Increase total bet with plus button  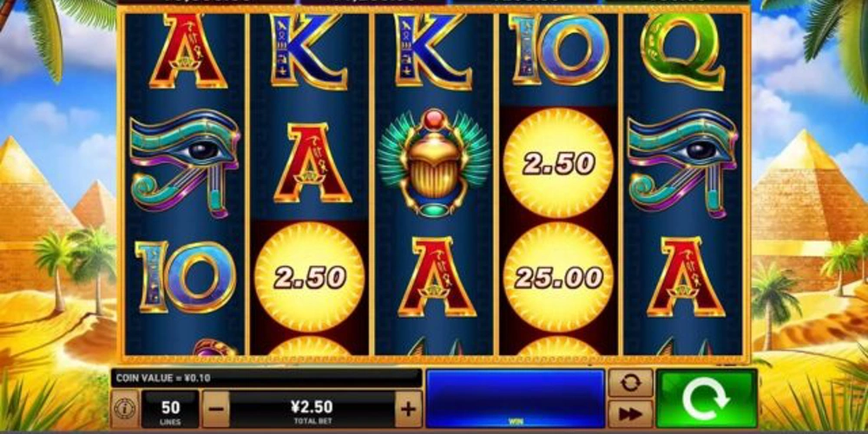point(408,409)
